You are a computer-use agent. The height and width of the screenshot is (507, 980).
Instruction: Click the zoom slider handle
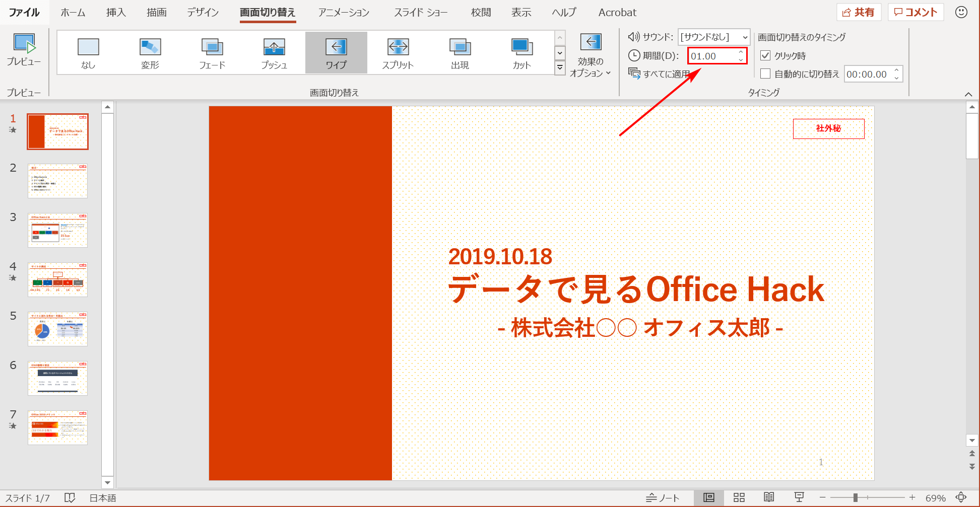pyautogui.click(x=855, y=497)
